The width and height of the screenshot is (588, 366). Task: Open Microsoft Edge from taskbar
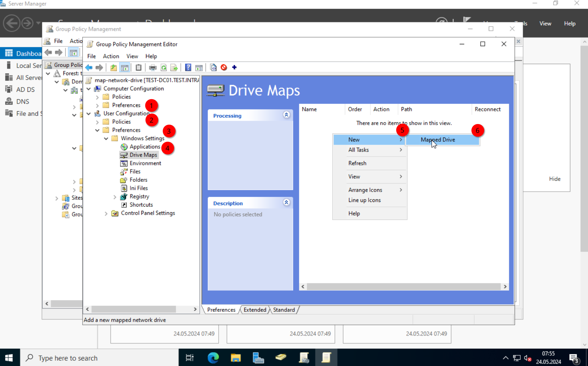tap(213, 357)
